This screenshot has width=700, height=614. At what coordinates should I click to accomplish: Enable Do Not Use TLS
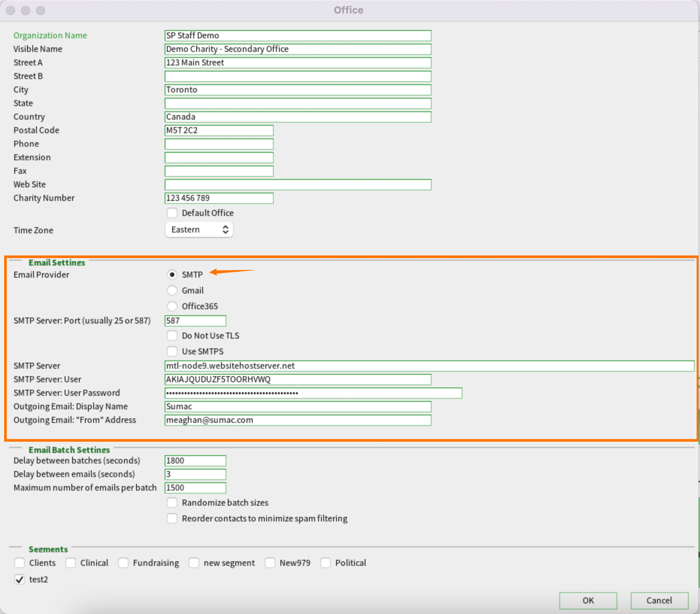click(x=172, y=336)
